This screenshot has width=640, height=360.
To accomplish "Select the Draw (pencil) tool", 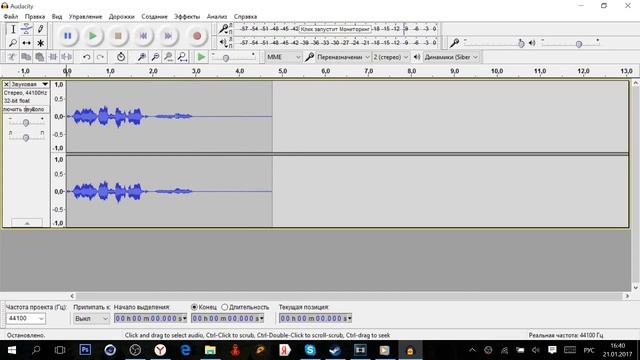I will (40, 29).
